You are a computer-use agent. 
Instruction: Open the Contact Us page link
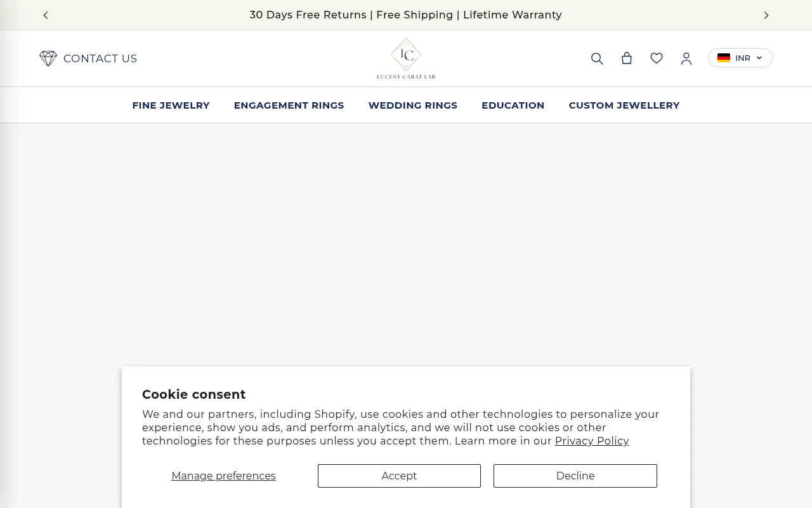(x=100, y=58)
